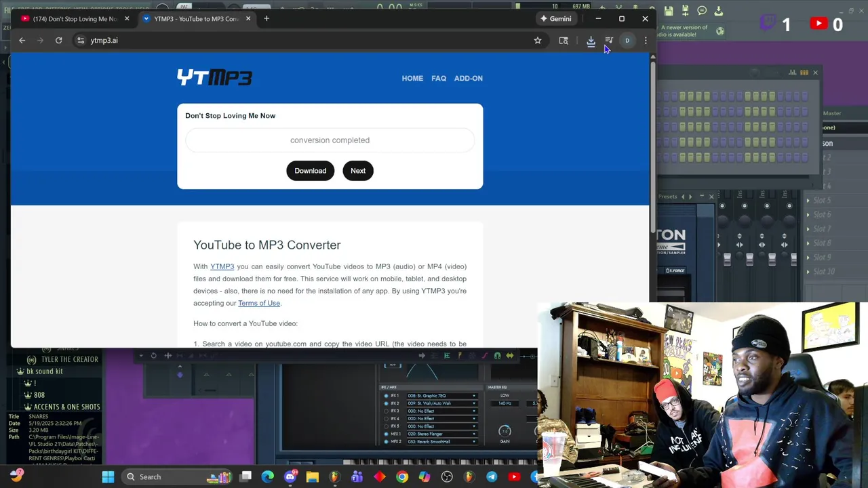Open MFX 2 Reverb SmoothHall dropdown
Image resolution: width=868 pixels, height=488 pixels.
(x=441, y=441)
